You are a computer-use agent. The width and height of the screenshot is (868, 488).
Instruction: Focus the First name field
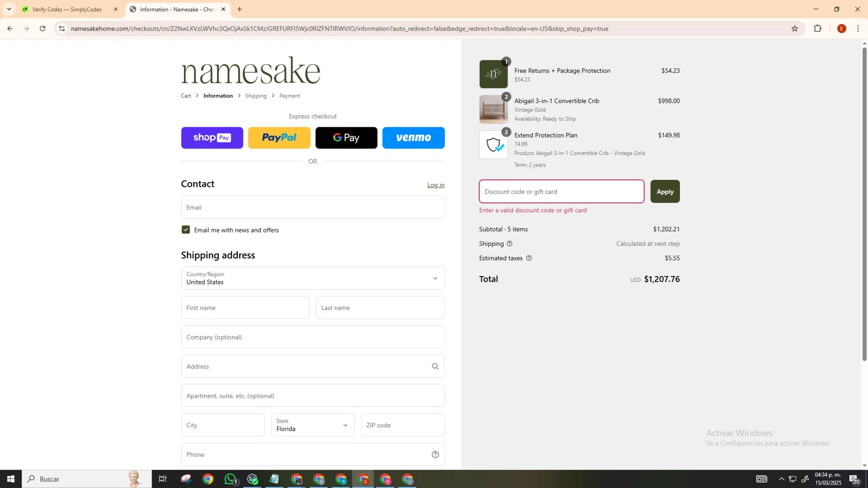point(245,308)
